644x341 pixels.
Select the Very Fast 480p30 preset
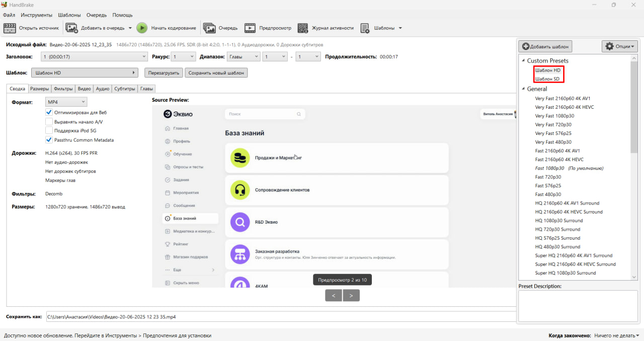click(553, 142)
